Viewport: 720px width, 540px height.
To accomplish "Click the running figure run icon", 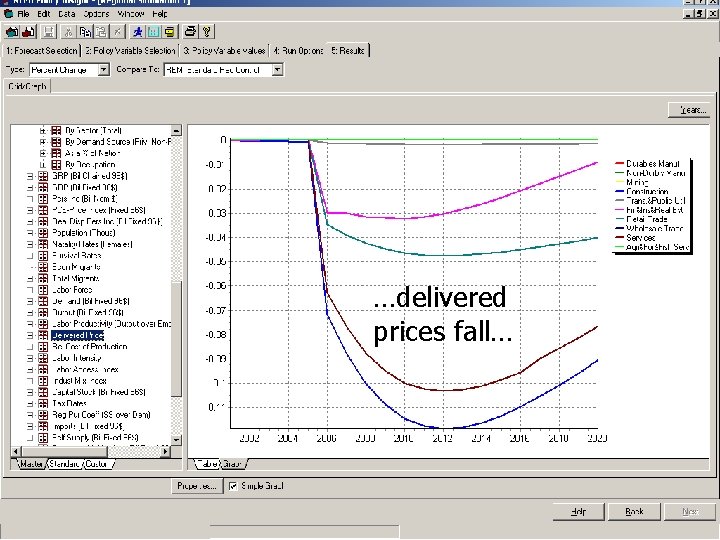I will point(137,32).
